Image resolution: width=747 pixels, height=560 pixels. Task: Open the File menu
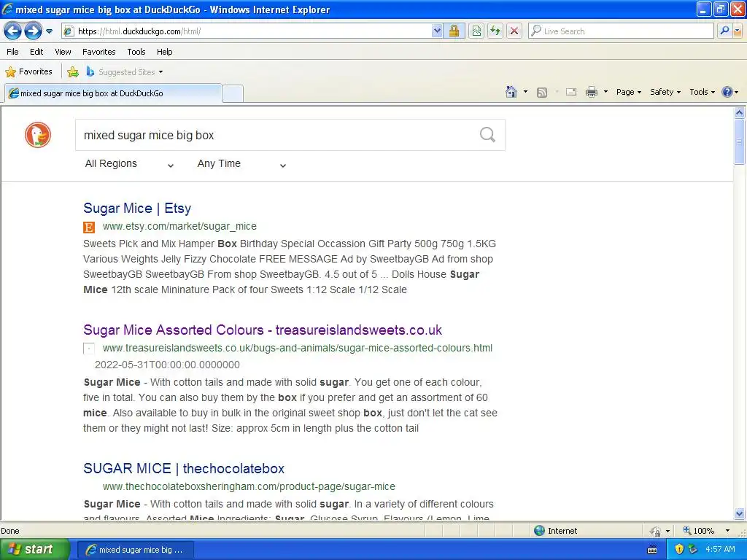[x=13, y=52]
